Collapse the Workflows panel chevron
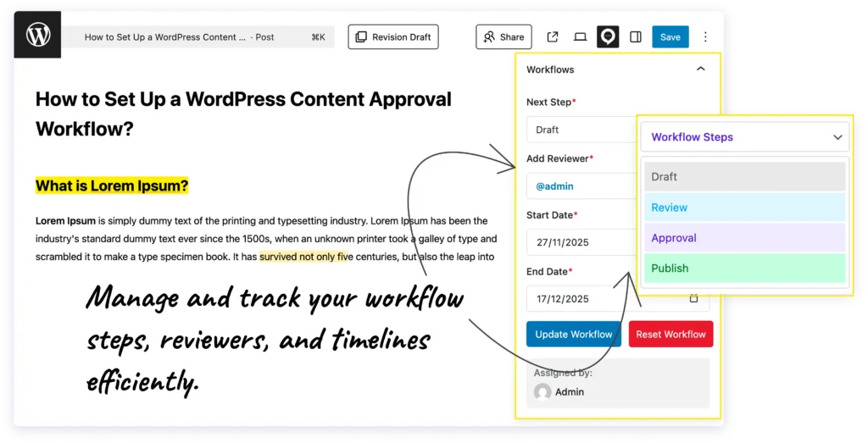Viewport: 868px width, 443px height. coord(700,69)
